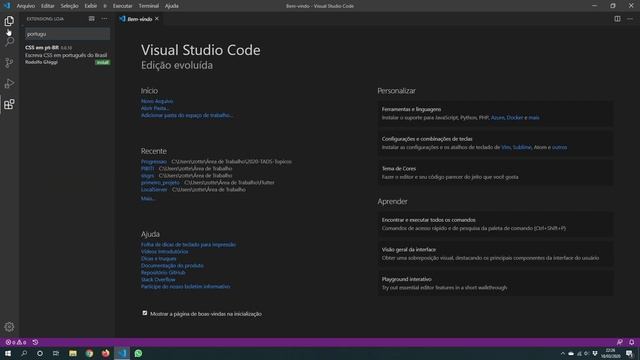Screen dimensions: 640x360
Task: Focus the extensions search field containing portugu
Action: point(67,34)
